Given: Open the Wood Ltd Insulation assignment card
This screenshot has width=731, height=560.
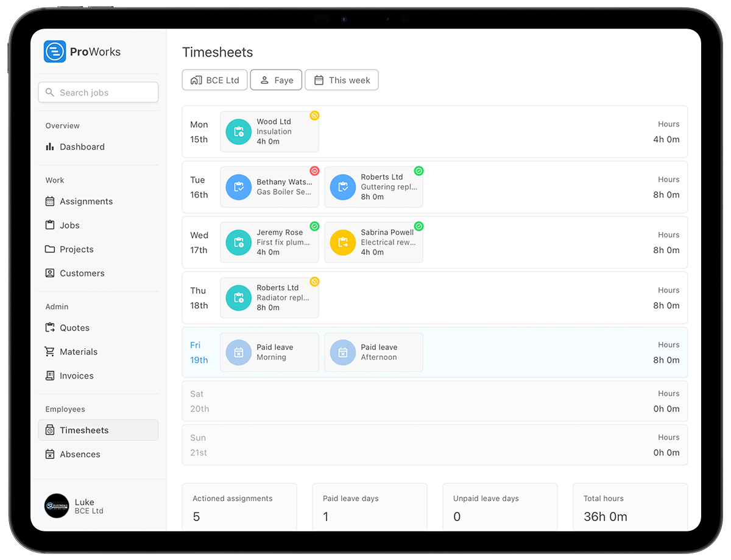Looking at the screenshot, I should pyautogui.click(x=269, y=131).
